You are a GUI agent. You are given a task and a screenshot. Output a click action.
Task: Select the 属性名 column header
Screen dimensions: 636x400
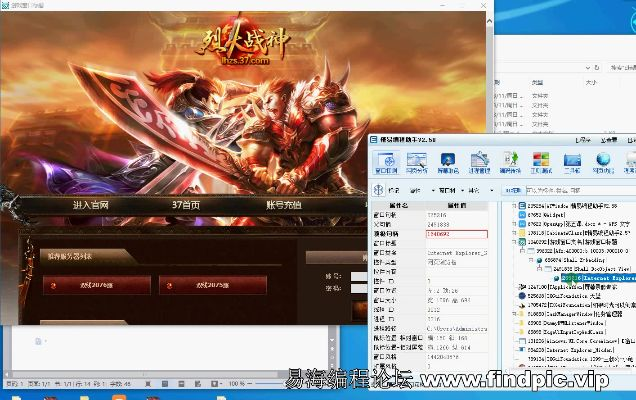(399, 206)
